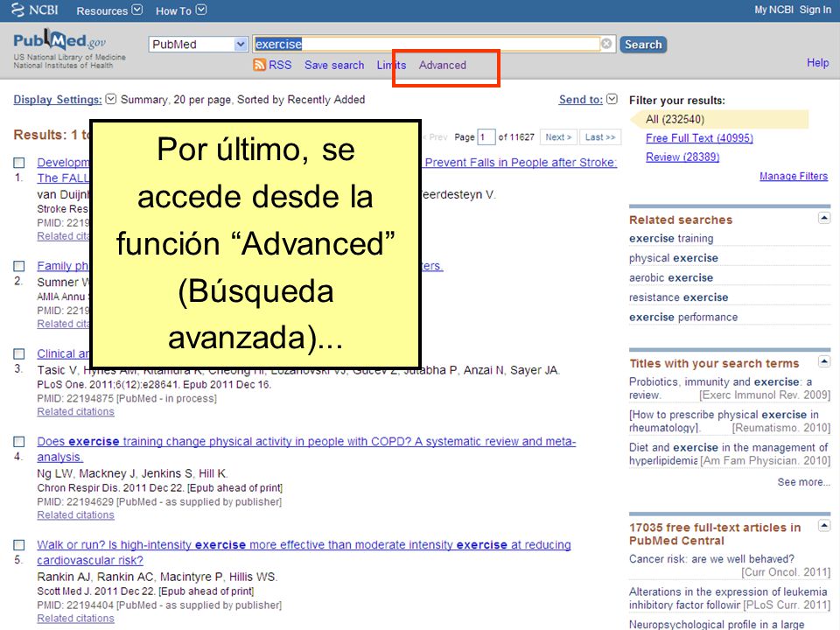The height and width of the screenshot is (630, 840).
Task: Open How to prescribe physical exercise title
Action: [724, 421]
